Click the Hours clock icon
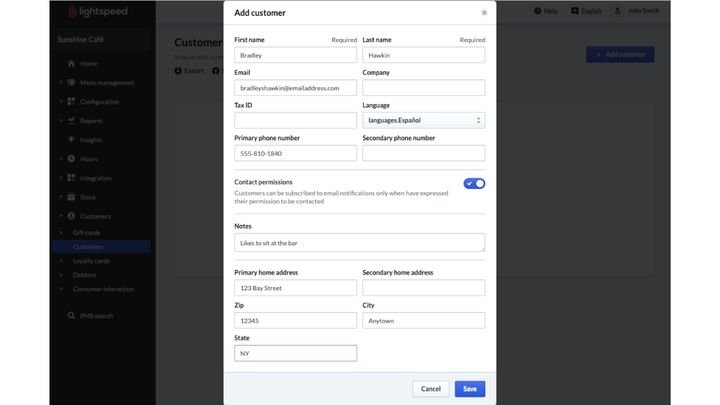 pos(71,159)
